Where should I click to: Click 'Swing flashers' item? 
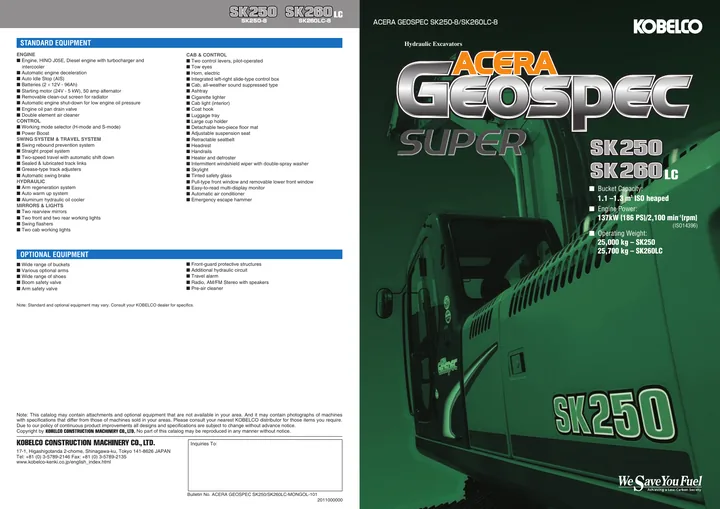tap(37, 224)
